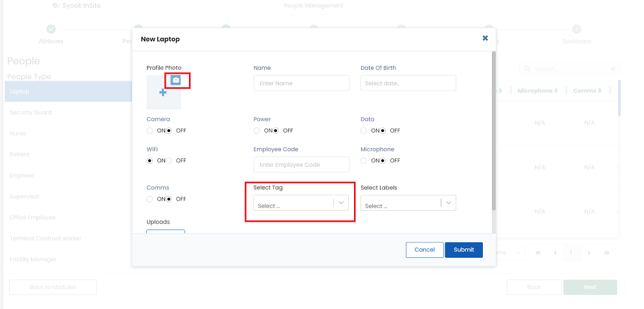Go to next page arrow in pagination

click(589, 253)
